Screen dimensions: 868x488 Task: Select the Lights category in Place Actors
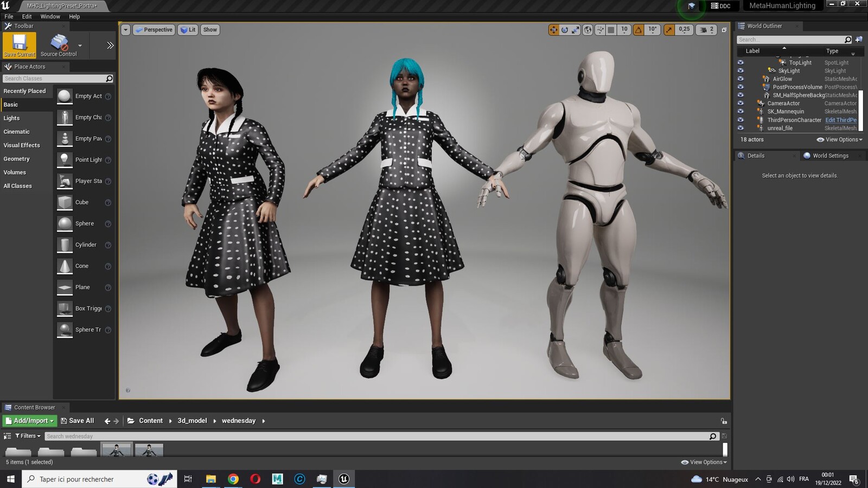(x=11, y=118)
